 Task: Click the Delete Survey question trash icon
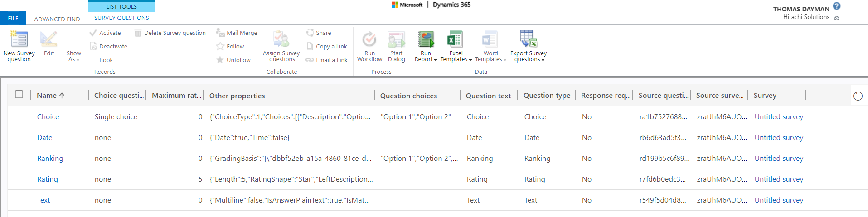click(x=138, y=33)
